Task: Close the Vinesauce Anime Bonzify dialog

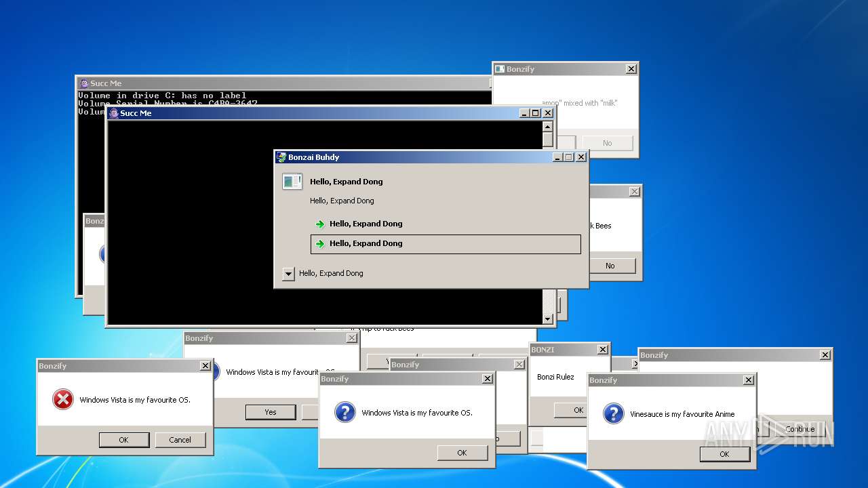Action: (x=749, y=380)
